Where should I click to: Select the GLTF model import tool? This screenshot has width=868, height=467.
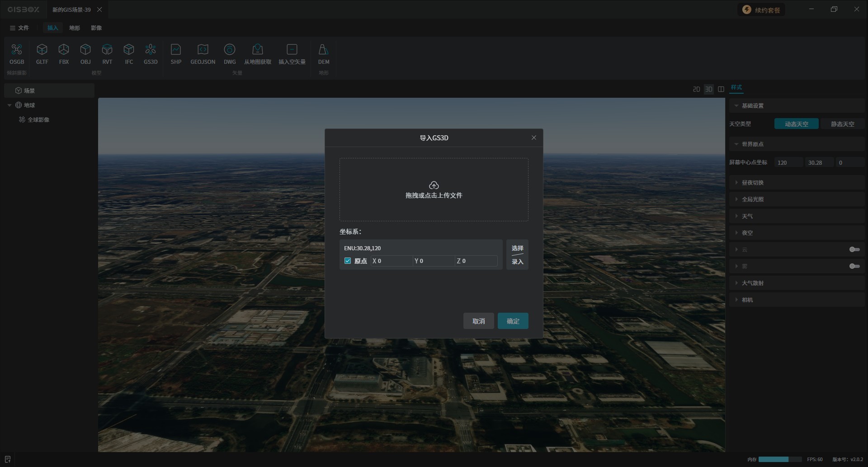click(42, 50)
